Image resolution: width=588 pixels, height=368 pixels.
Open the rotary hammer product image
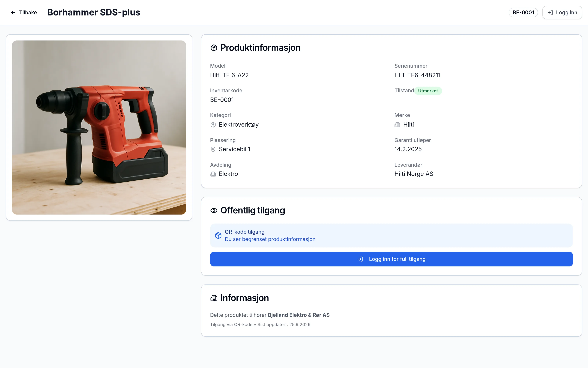tap(99, 127)
